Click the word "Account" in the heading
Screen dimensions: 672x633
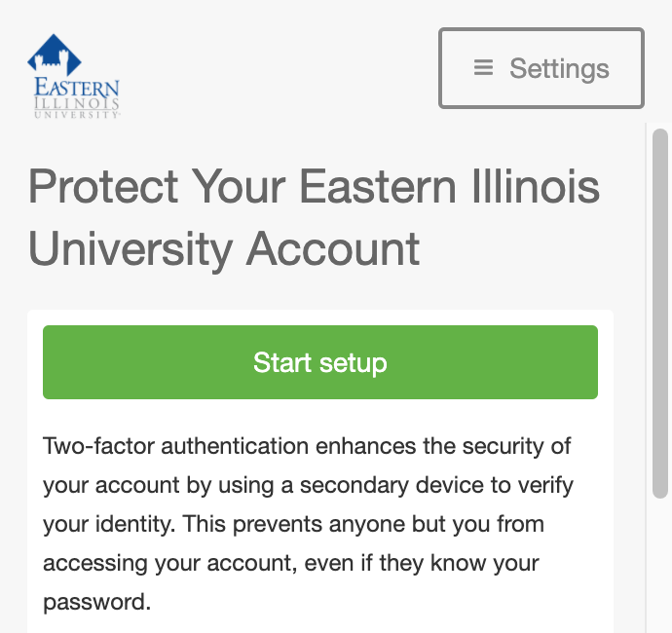coord(333,248)
